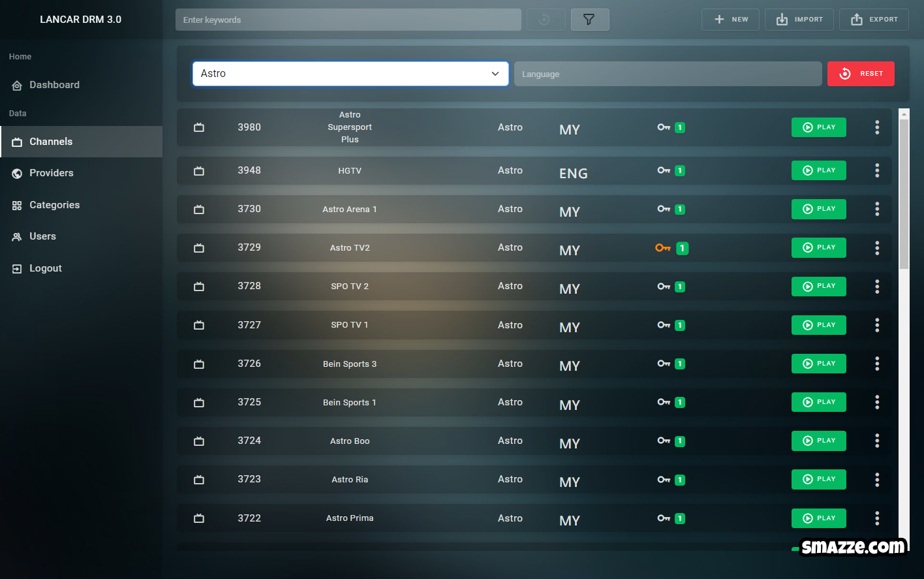Click the ENG language label on HGTV row
Viewport: 924px width, 579px height.
[x=574, y=174]
